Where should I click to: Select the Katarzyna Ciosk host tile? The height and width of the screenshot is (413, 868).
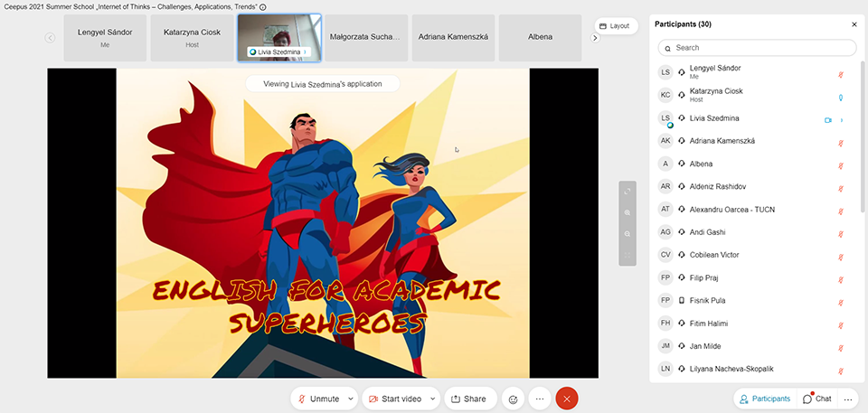(x=192, y=38)
